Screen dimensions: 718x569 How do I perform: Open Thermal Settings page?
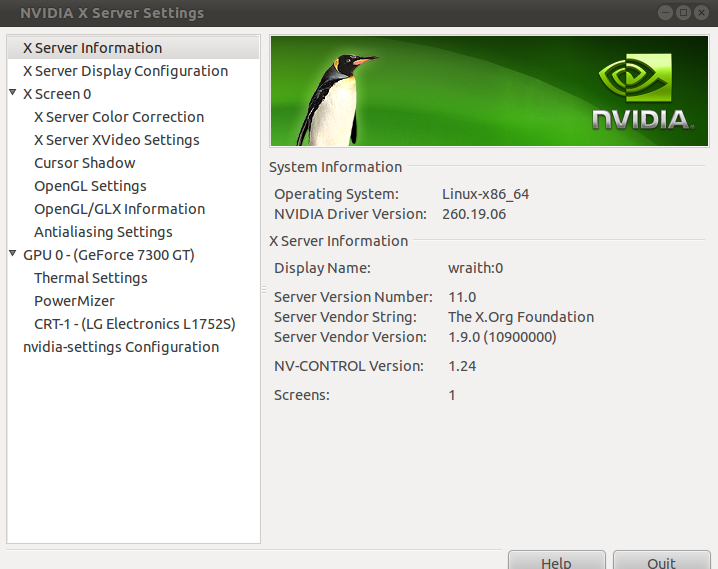point(91,278)
